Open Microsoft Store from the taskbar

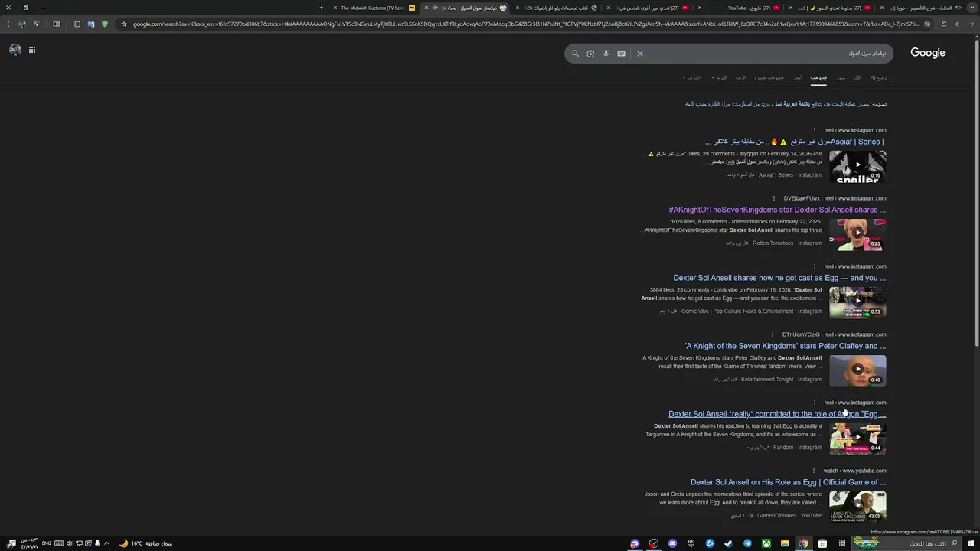(822, 543)
